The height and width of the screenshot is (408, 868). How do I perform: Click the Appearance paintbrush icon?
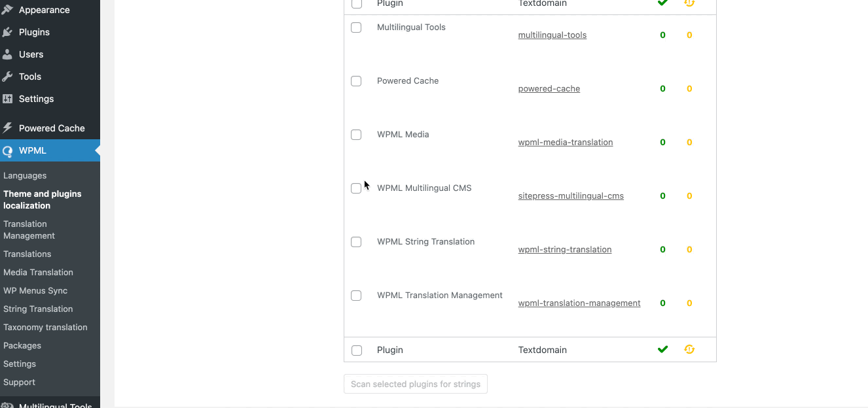point(7,10)
